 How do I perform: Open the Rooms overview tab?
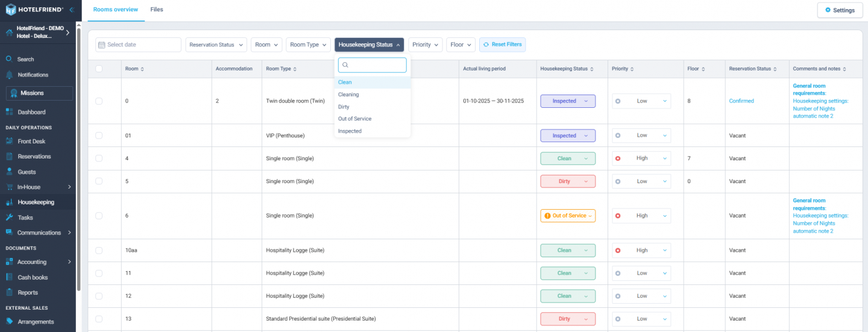(x=116, y=10)
